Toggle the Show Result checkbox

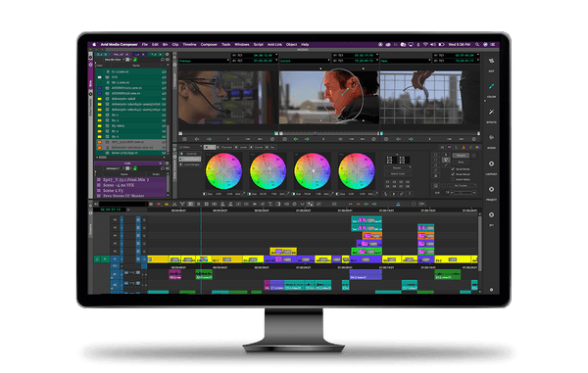(453, 174)
